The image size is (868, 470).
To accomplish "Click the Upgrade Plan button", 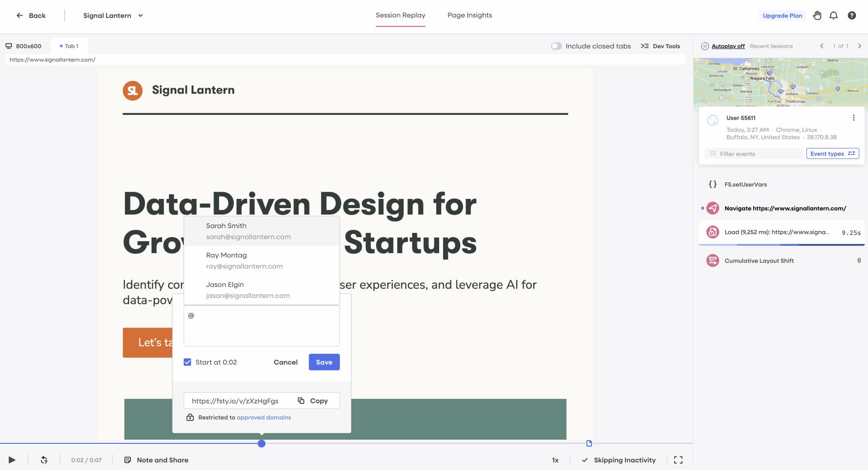I will point(782,15).
